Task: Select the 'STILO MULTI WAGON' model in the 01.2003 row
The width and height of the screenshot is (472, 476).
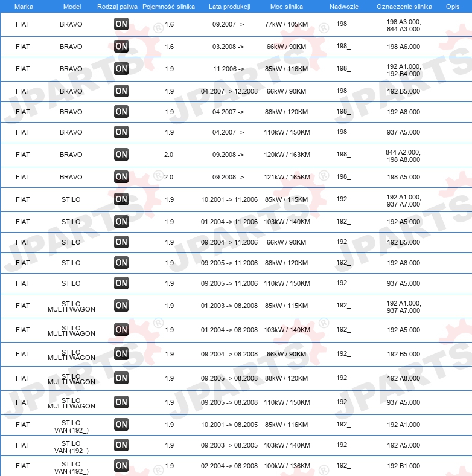Action: (x=71, y=306)
